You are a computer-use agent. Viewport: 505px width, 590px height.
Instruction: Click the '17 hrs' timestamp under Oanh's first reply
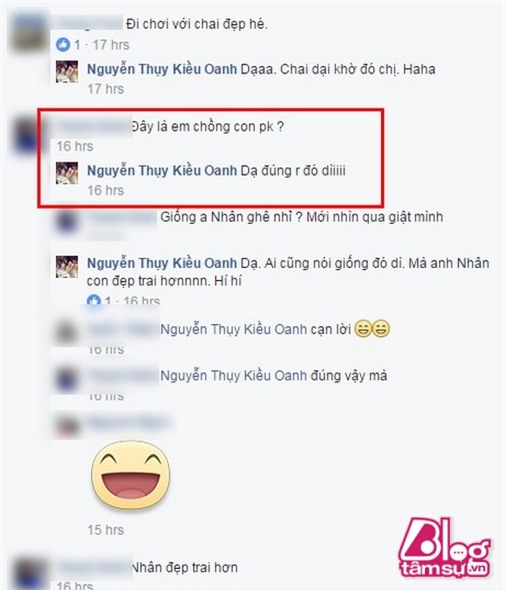pos(106,89)
